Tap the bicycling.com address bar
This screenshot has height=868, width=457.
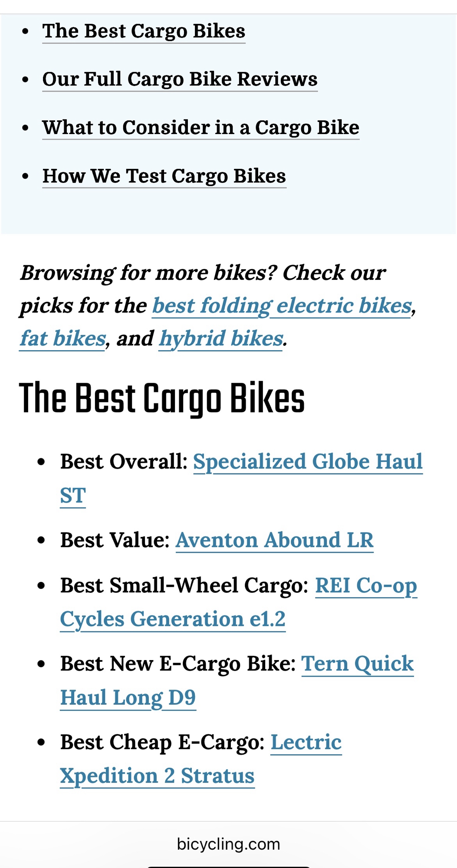click(228, 844)
